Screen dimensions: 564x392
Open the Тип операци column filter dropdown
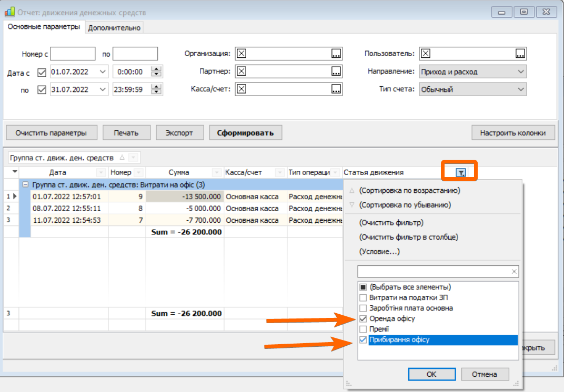[335, 172]
